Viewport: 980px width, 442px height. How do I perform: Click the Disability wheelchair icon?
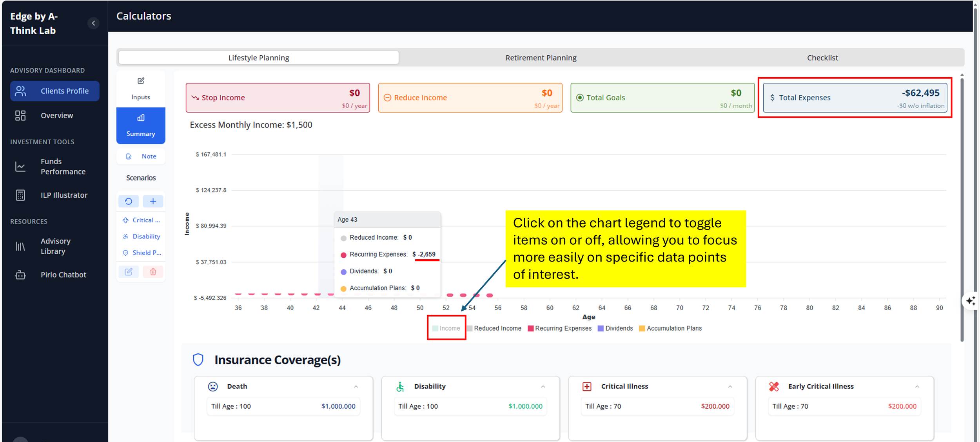point(400,387)
